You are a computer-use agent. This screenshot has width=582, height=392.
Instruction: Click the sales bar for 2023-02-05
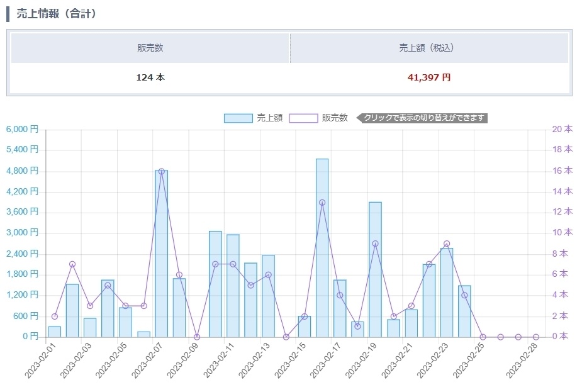click(x=125, y=322)
